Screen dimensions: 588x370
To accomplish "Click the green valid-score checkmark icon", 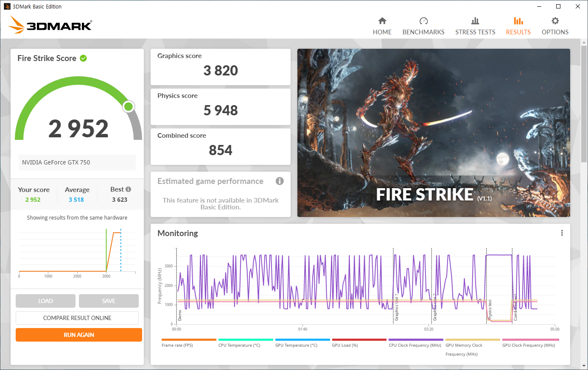I will [x=84, y=58].
